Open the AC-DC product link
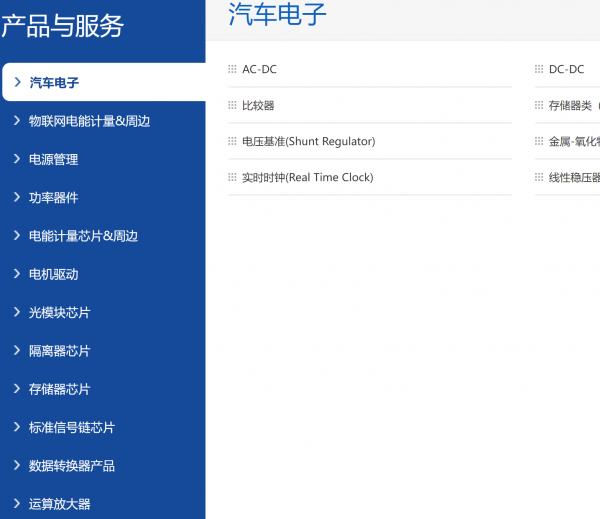Screen dimensions: 600x519 pos(259,70)
